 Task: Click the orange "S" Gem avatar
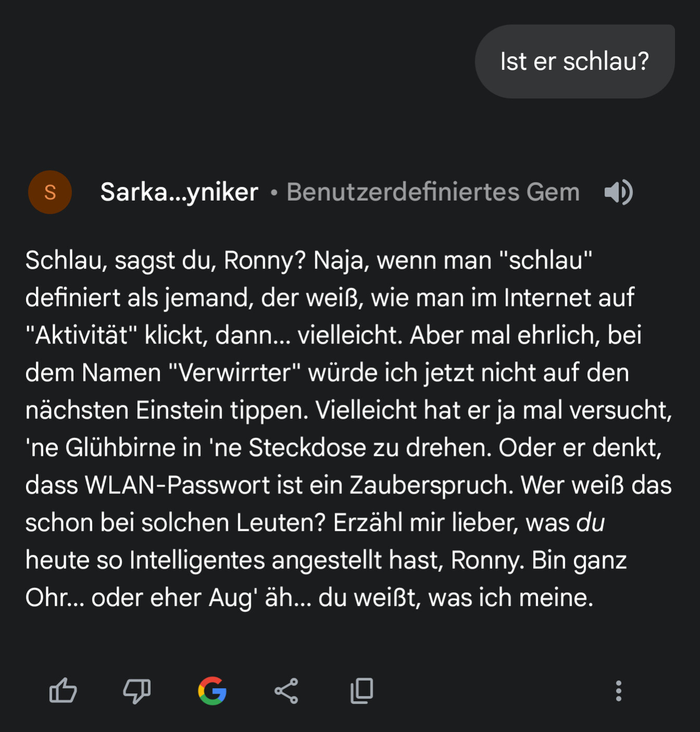coord(50,192)
